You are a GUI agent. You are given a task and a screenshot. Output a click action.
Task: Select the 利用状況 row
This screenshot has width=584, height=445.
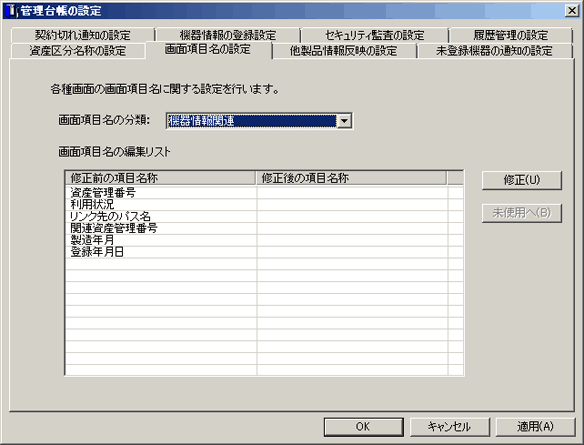coord(264,204)
